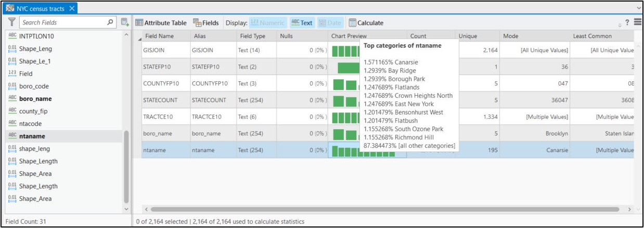644x228 pixels.
Task: Sort by the Unique column header
Action: pos(476,36)
